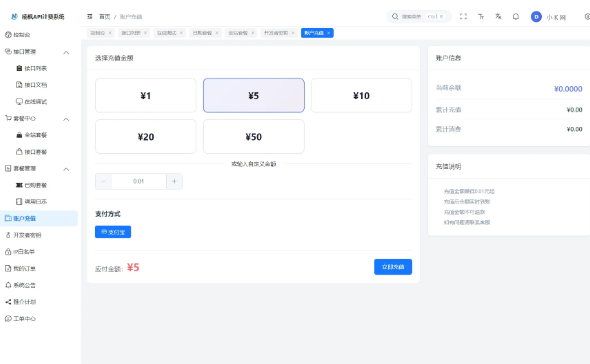Click the blue recharge now button
The width and height of the screenshot is (590, 364).
[x=393, y=267]
